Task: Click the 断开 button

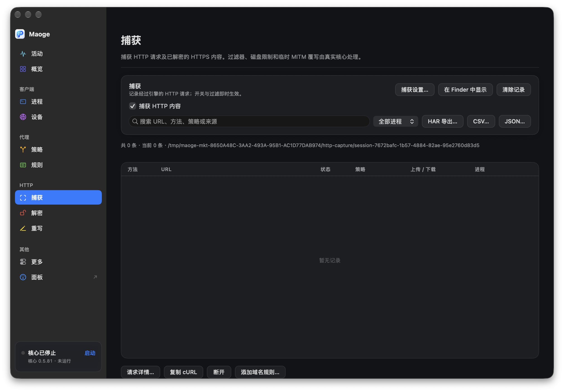Action: [x=219, y=372]
